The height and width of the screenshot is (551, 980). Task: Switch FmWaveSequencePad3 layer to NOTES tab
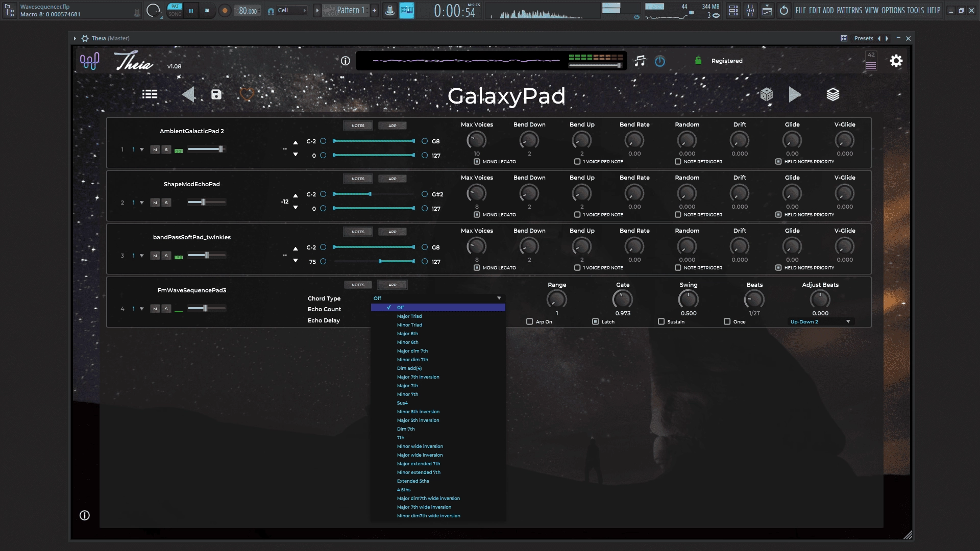click(x=358, y=285)
